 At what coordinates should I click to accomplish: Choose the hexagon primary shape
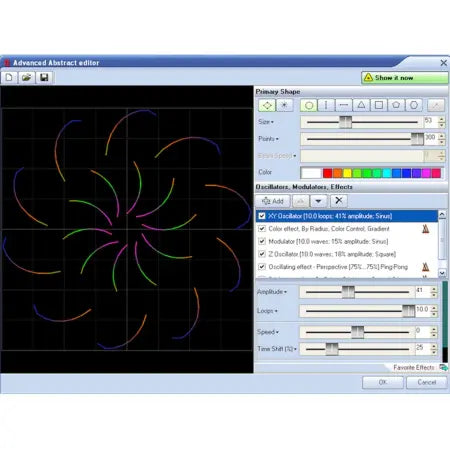click(x=414, y=105)
